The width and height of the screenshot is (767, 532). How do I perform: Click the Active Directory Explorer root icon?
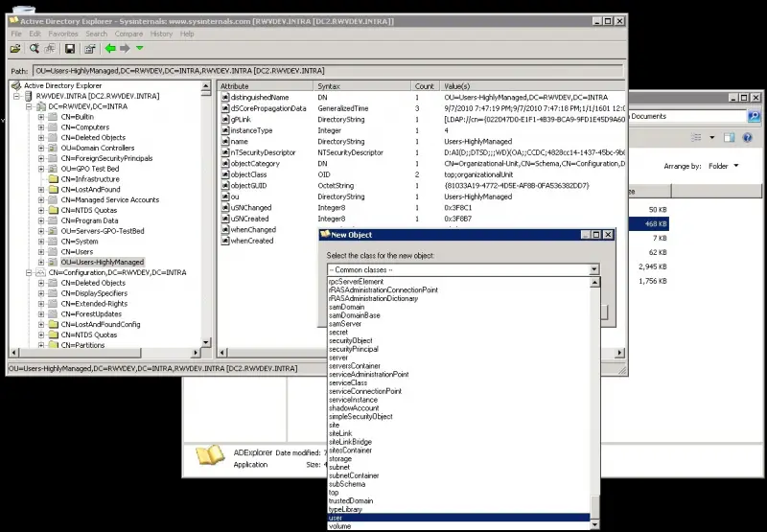tap(16, 85)
